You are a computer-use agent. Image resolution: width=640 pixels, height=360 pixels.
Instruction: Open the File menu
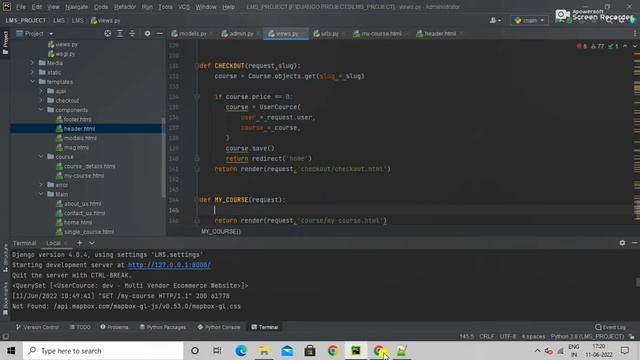[x=20, y=7]
